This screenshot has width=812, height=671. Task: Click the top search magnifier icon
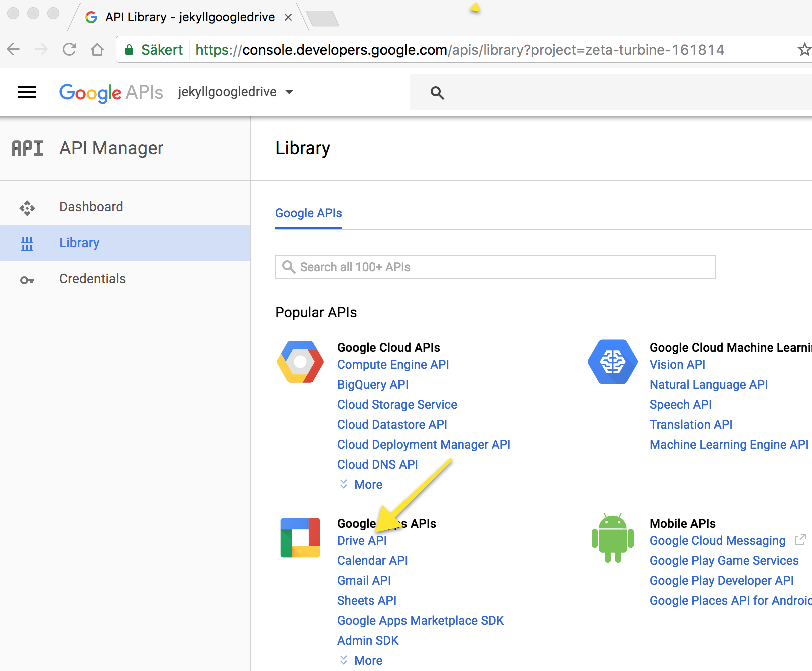coord(437,93)
